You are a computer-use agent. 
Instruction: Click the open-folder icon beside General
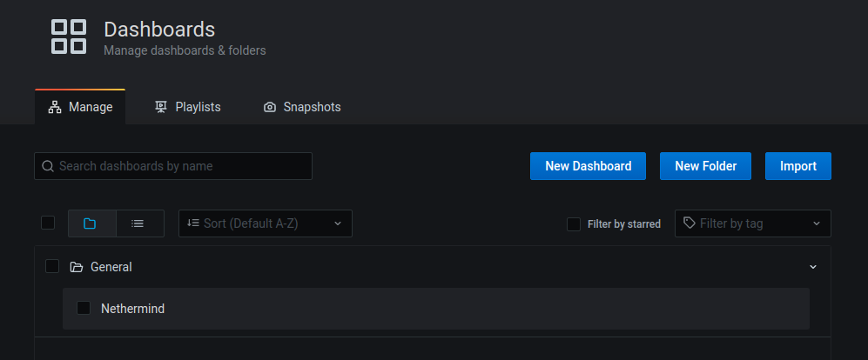tap(76, 267)
